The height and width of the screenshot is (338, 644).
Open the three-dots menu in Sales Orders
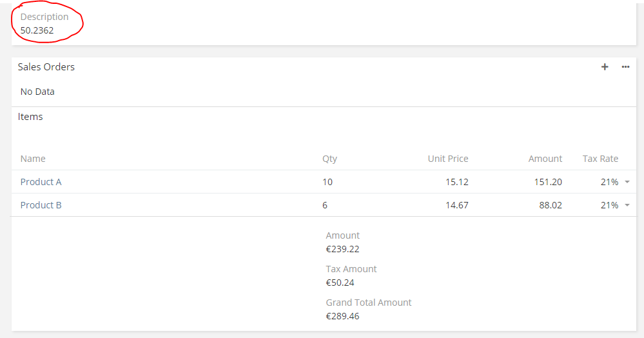coord(625,67)
